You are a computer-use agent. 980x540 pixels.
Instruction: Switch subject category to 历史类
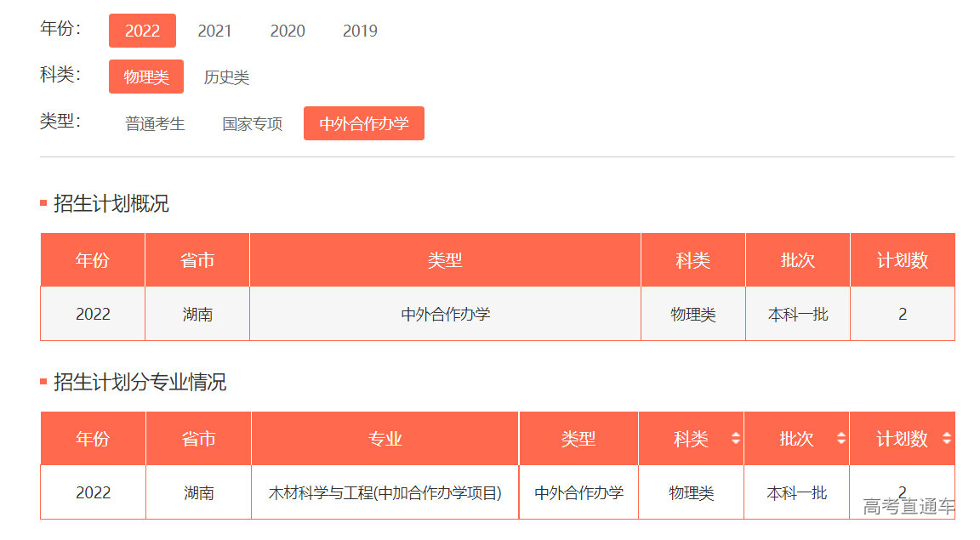[x=226, y=77]
